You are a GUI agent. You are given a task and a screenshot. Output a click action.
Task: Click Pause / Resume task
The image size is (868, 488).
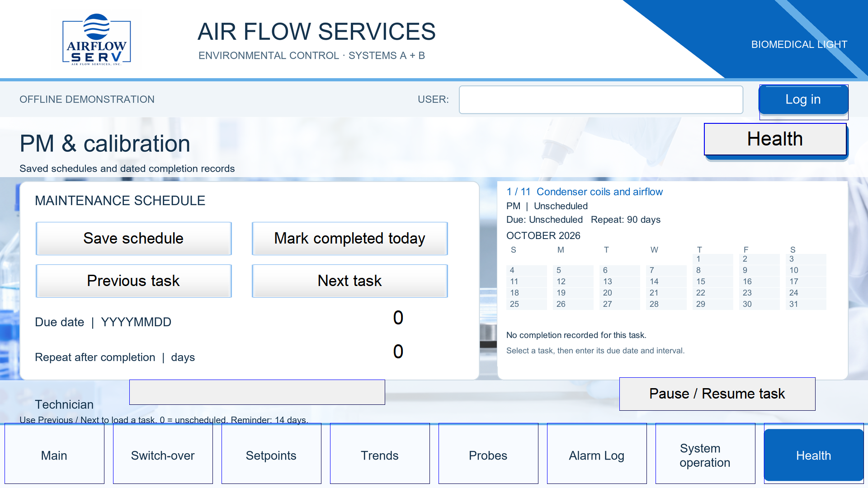[717, 394]
